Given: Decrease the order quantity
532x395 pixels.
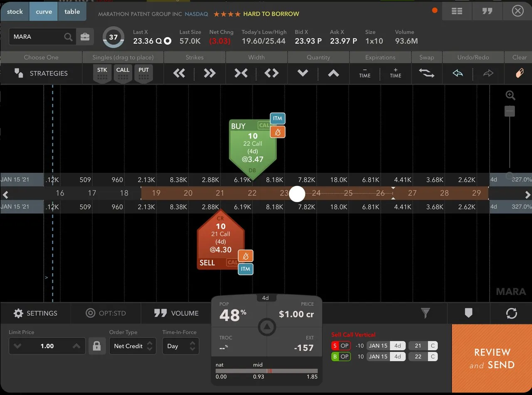Looking at the screenshot, I should (303, 74).
